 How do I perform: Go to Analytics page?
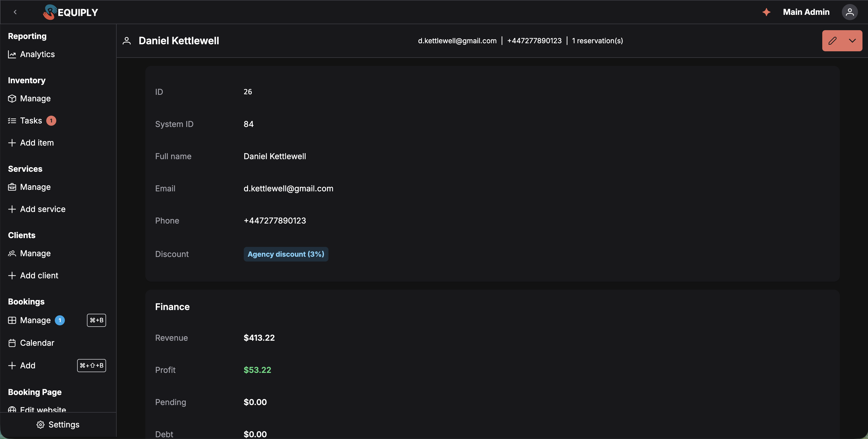pos(37,54)
